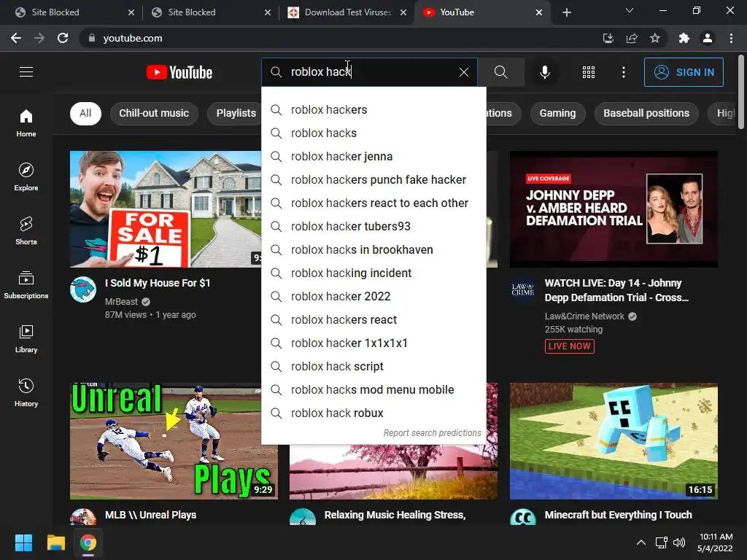Open the 'I Sold My House For $1' thumbnail

[166, 209]
